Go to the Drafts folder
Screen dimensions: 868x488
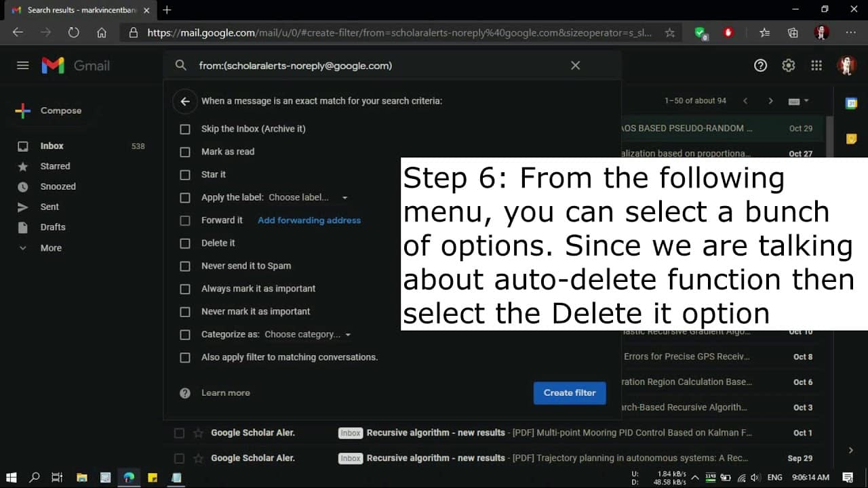tap(52, 227)
